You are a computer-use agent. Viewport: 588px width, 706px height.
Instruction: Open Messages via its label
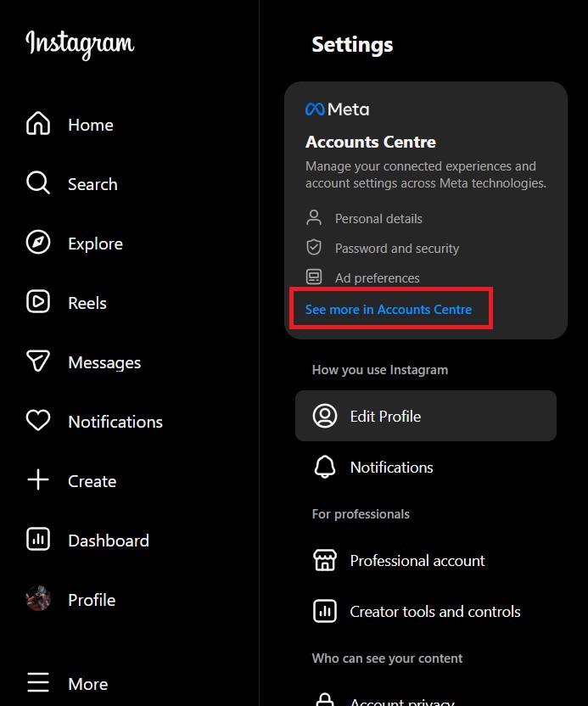coord(104,362)
